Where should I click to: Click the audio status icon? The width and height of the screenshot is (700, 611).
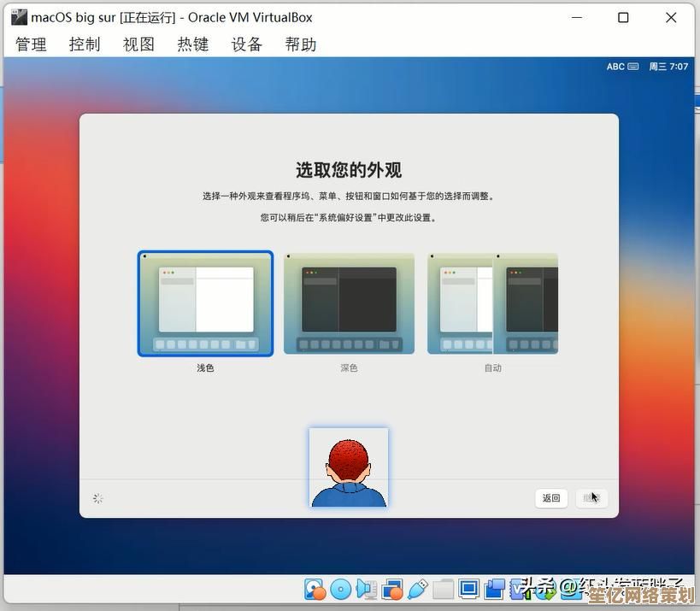coord(367,589)
